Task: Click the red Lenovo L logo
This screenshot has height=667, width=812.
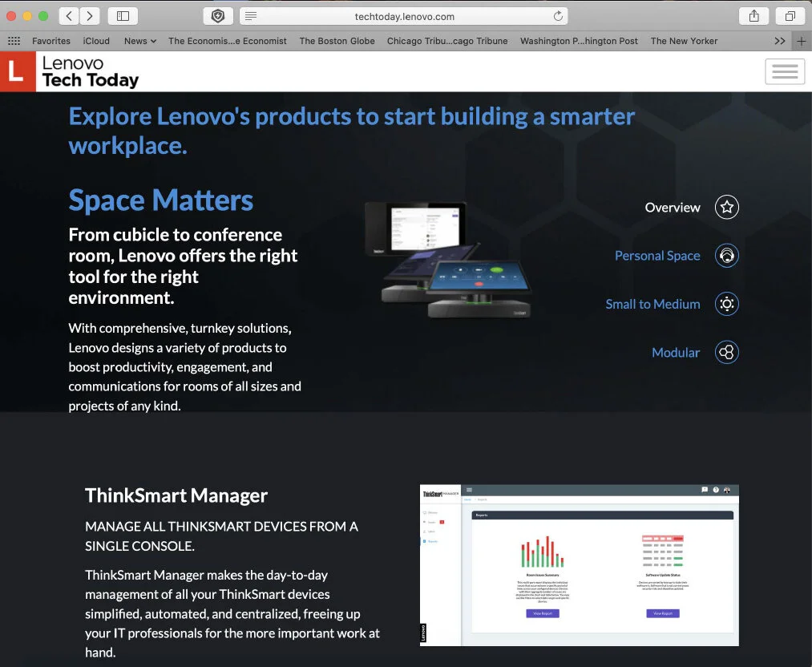Action: coord(18,71)
